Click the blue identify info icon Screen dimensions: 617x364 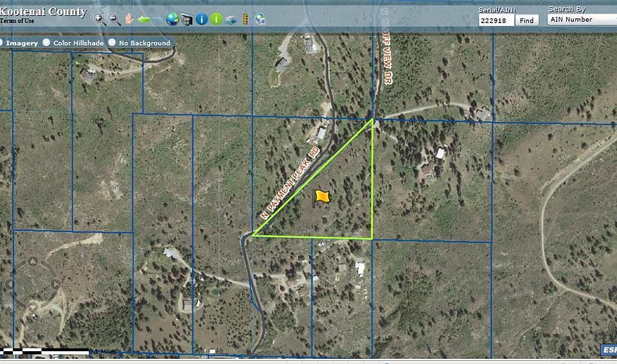click(202, 19)
